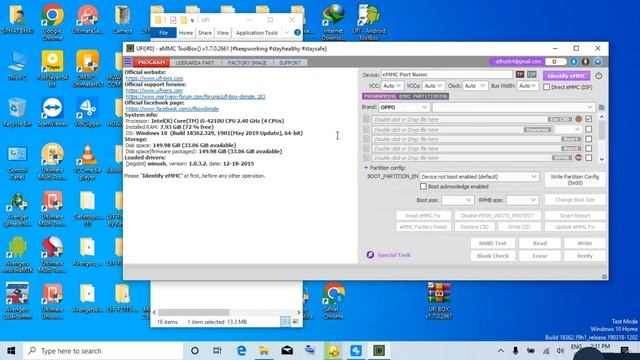Tick the Boot1 row checkbox
The height and width of the screenshot is (360, 640).
click(x=589, y=139)
